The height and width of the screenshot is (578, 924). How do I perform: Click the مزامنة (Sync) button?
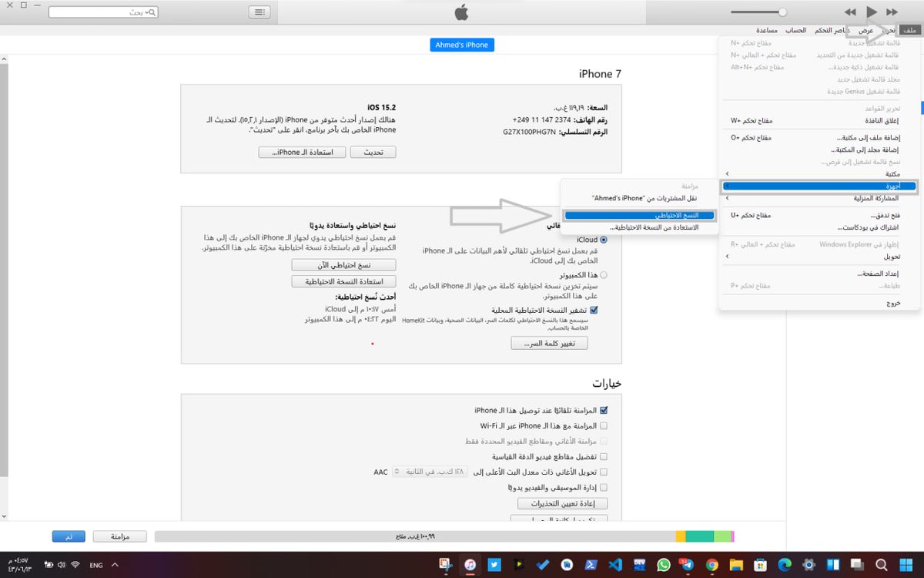tap(119, 536)
